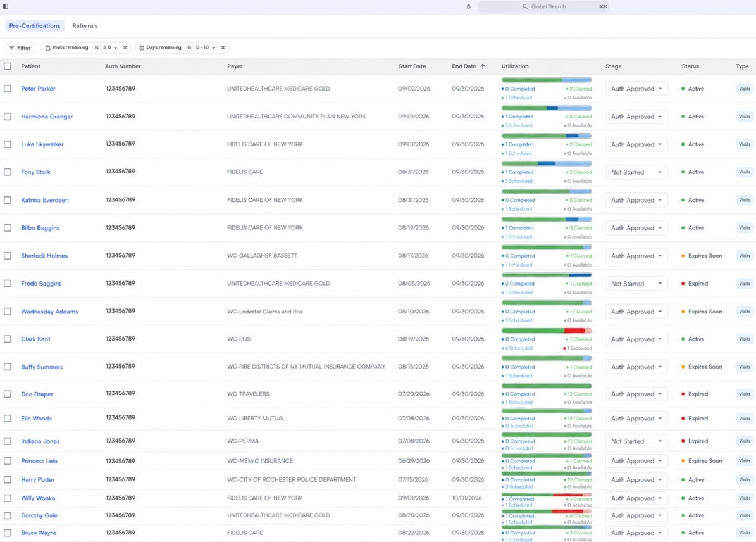Open Peter Parker patient link
This screenshot has width=756, height=542.
point(38,89)
